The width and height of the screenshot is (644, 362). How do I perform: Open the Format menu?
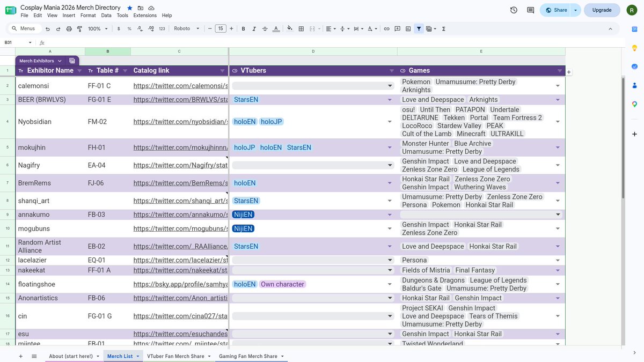coord(88,16)
